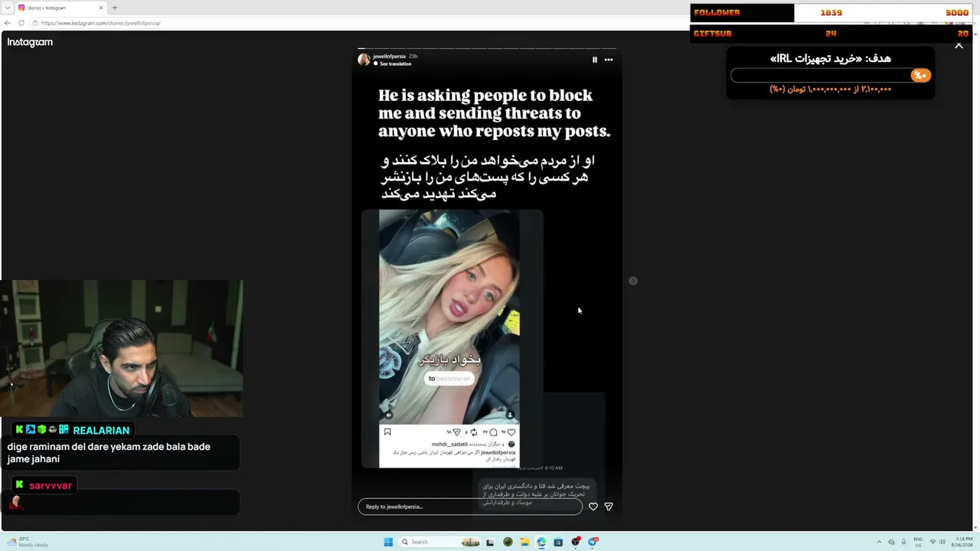Select the Stories • Instagram browser tab
This screenshot has height=551, width=980.
60,8
